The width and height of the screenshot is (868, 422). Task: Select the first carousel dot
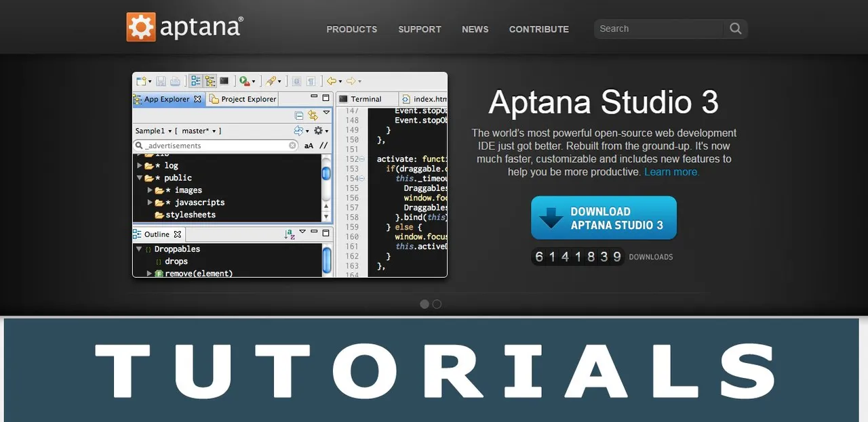[425, 304]
